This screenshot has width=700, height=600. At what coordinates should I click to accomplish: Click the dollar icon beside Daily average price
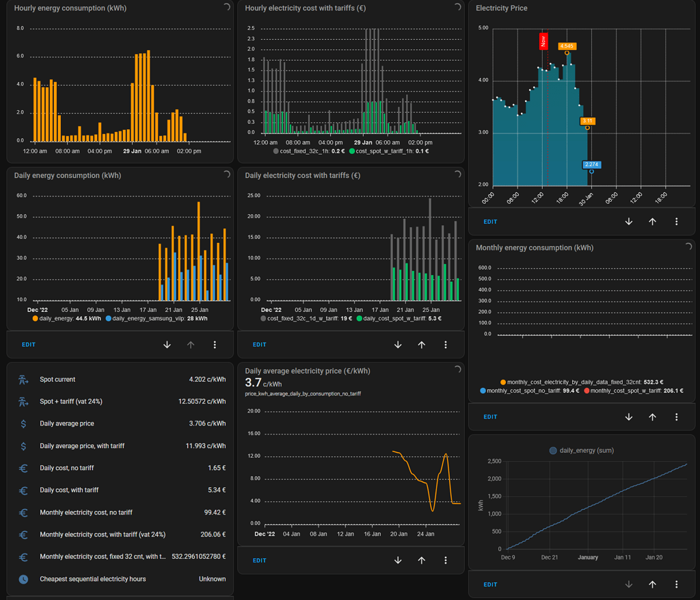[x=24, y=423]
